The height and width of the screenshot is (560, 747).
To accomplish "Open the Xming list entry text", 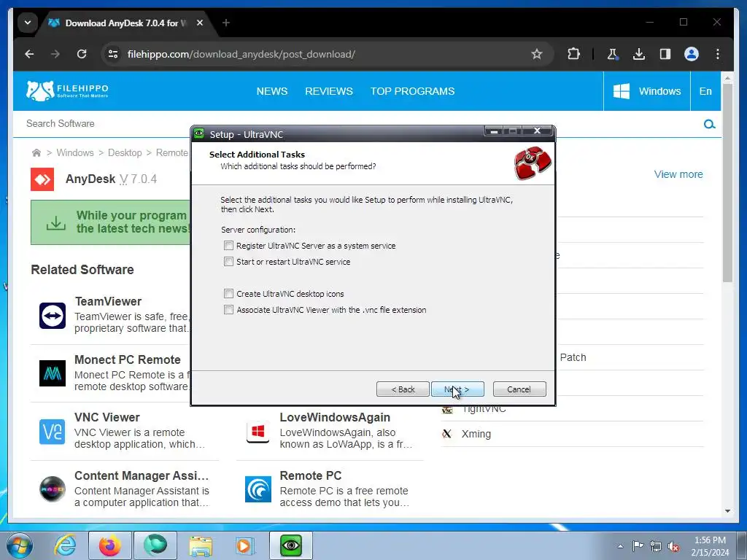I will pyautogui.click(x=476, y=434).
